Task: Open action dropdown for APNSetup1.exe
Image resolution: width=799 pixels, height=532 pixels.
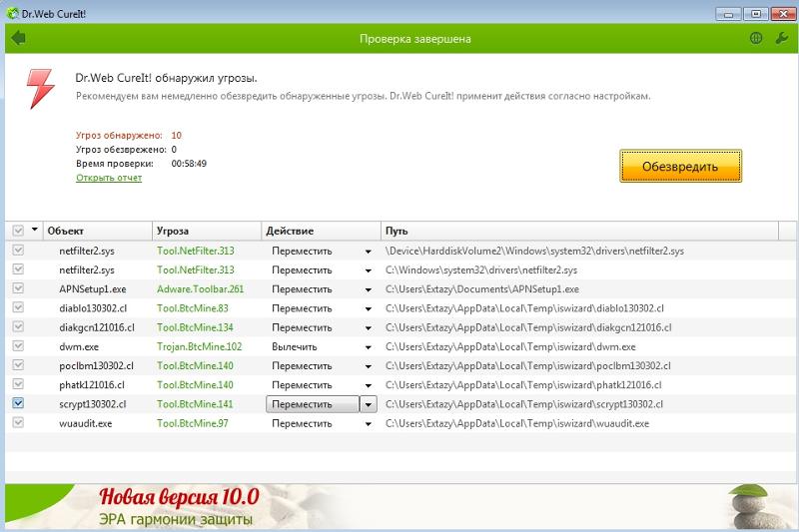Action: [x=368, y=289]
